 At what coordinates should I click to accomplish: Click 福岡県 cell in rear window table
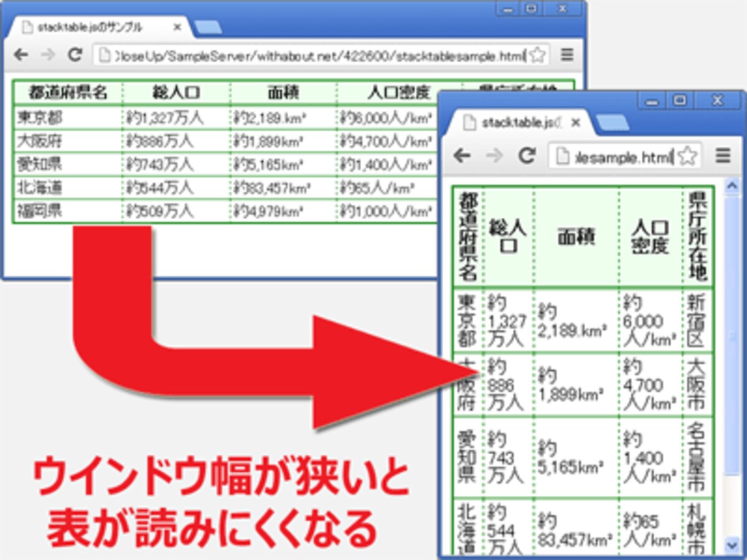[68, 212]
